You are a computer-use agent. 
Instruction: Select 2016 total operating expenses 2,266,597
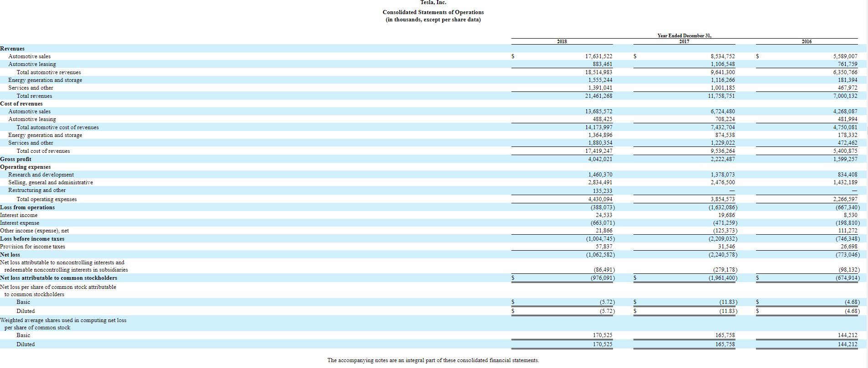[x=845, y=199]
